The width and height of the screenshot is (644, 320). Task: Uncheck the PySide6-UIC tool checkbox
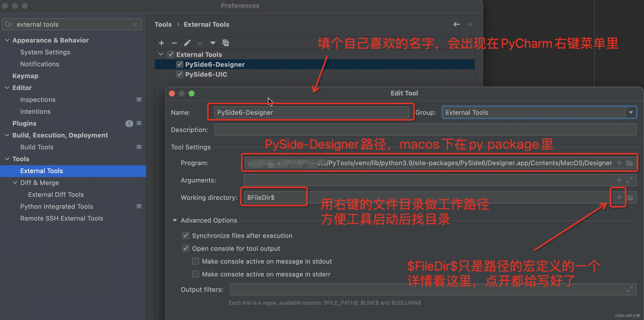click(x=180, y=74)
